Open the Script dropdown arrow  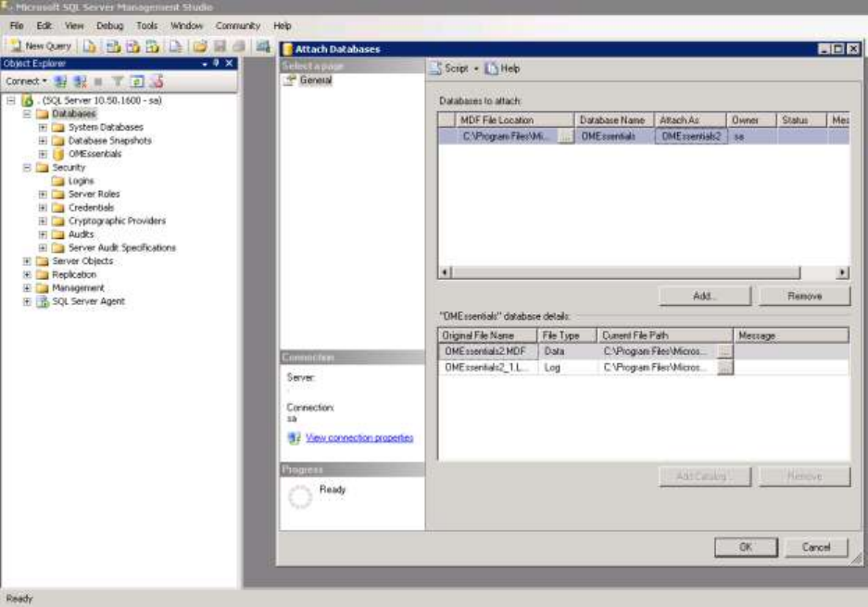[x=476, y=69]
